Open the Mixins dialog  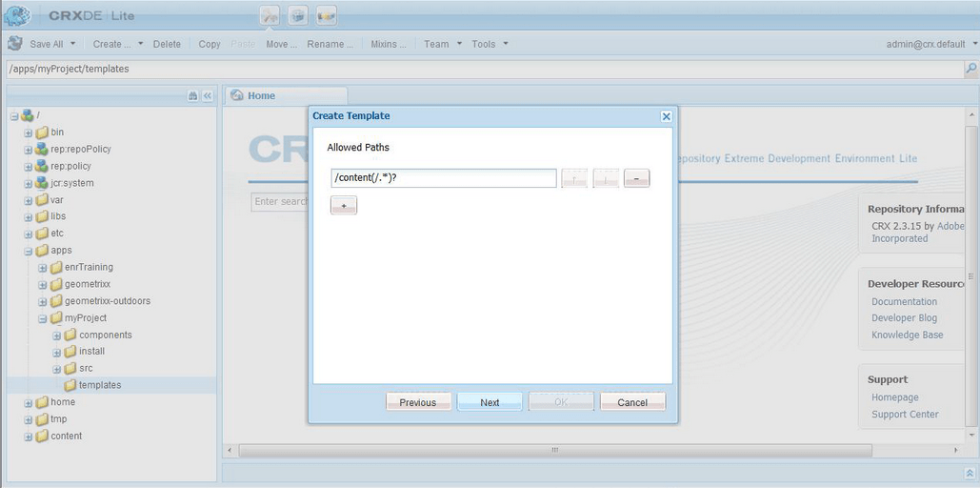[389, 44]
